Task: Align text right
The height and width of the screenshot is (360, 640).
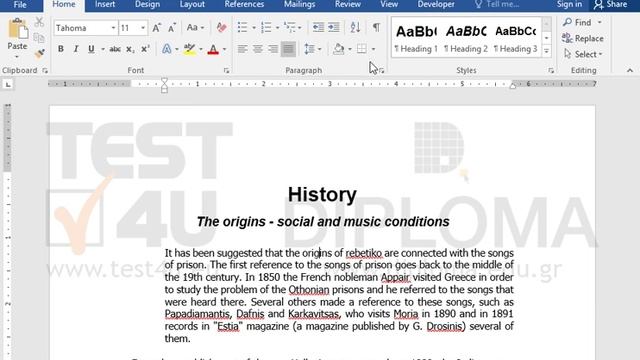Action: pos(273,49)
